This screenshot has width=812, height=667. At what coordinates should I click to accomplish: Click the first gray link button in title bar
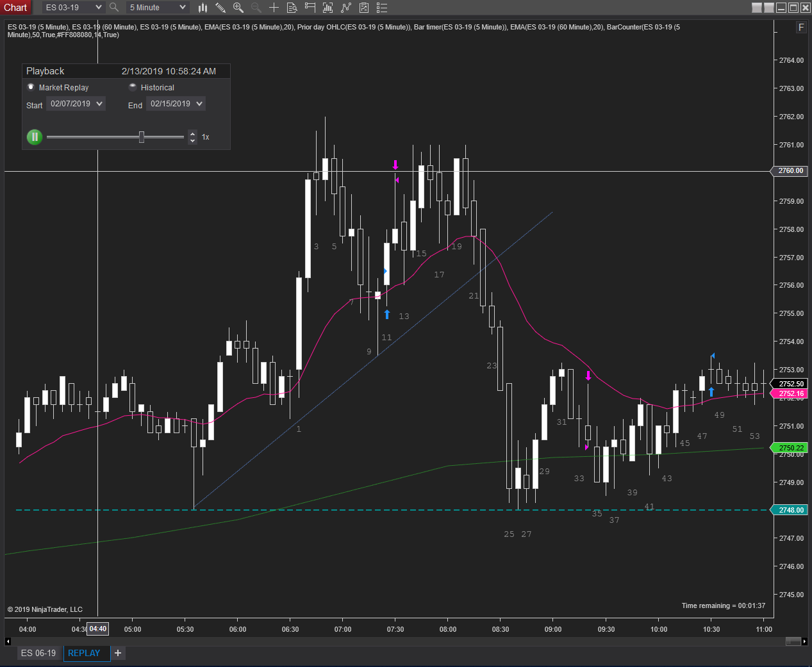757,8
